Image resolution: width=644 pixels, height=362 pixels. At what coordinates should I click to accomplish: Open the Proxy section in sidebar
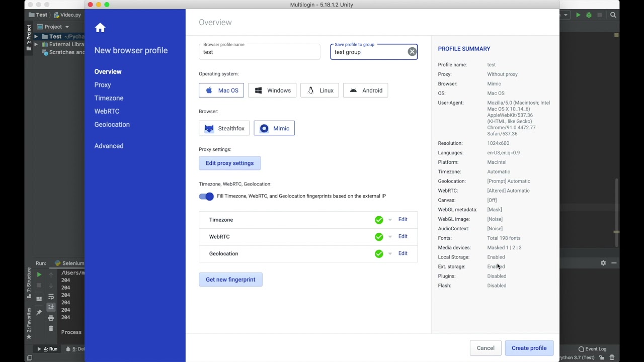[x=103, y=85]
